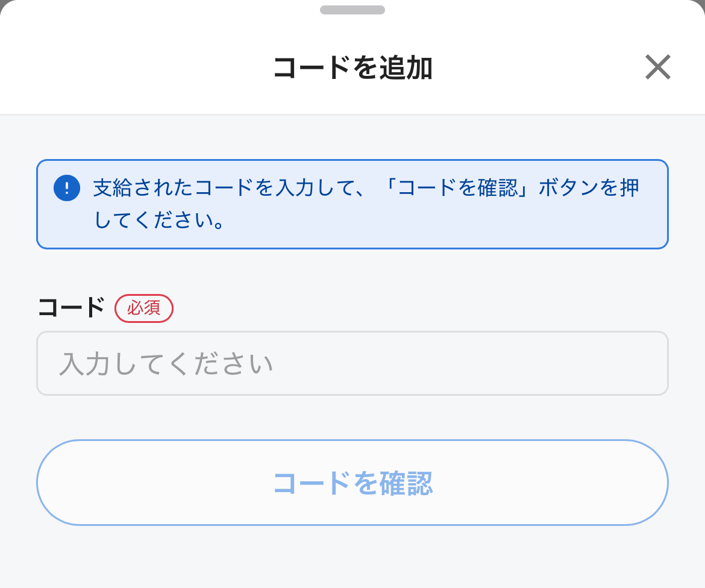
Task: Tap the sheet grabber bar
Action: [x=352, y=10]
